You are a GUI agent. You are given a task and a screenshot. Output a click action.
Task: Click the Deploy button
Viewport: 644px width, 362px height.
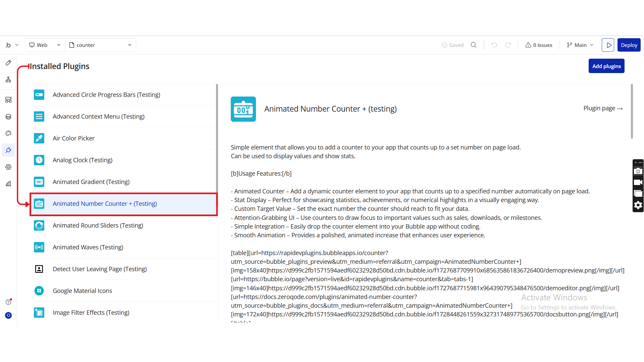629,45
